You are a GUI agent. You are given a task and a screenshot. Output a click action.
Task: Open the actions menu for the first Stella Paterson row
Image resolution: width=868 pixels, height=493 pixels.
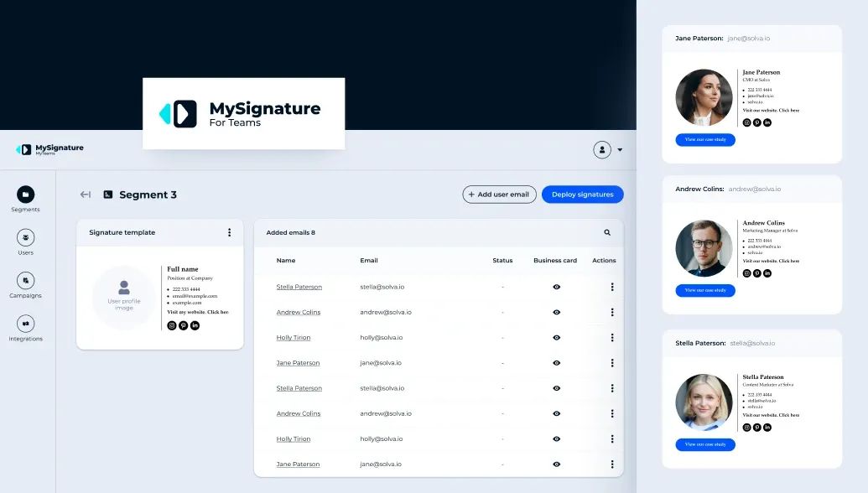click(x=612, y=287)
